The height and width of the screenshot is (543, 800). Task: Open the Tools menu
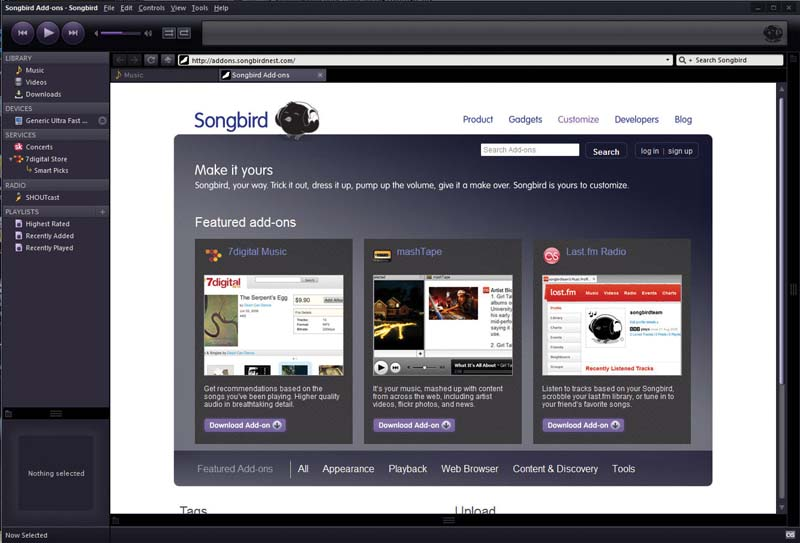coord(199,8)
